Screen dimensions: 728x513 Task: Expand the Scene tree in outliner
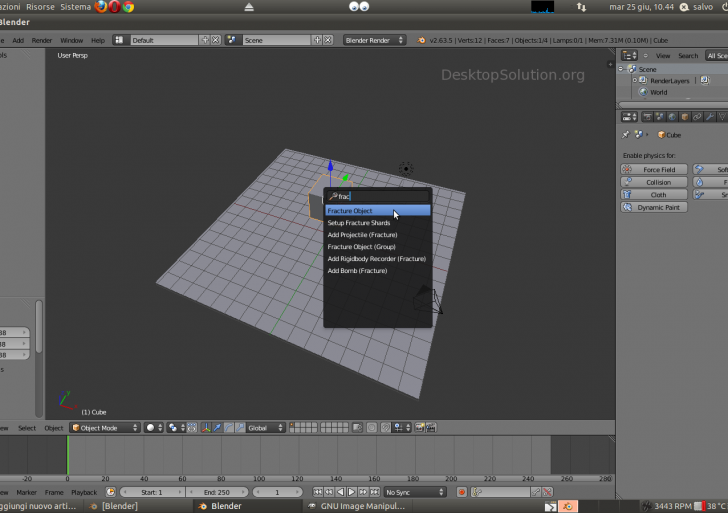pos(622,69)
